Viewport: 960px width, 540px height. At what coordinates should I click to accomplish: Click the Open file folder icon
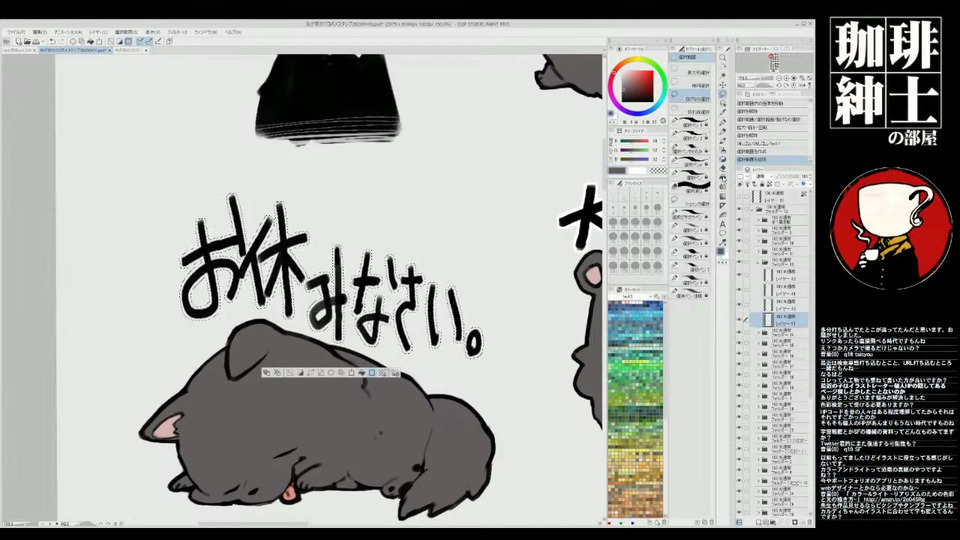coord(28,42)
